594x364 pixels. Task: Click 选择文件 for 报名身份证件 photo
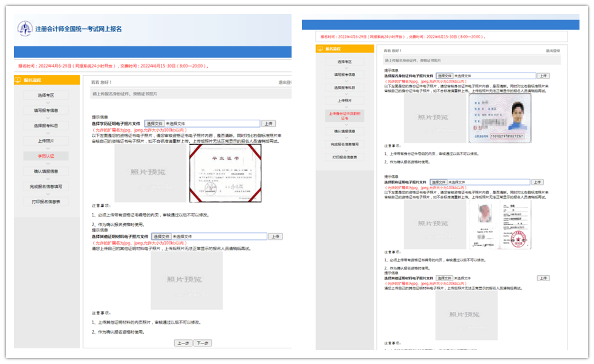443,76
